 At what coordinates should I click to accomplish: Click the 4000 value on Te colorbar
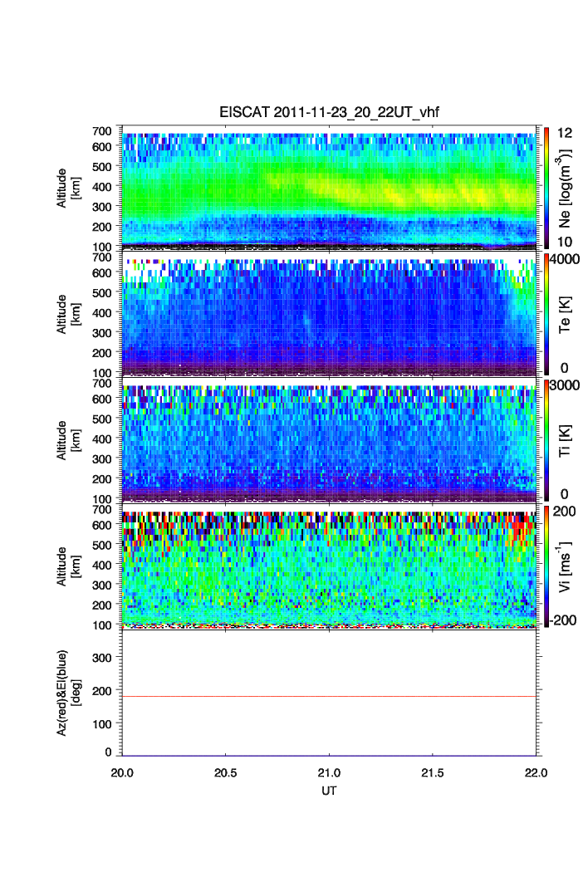pyautogui.click(x=565, y=259)
